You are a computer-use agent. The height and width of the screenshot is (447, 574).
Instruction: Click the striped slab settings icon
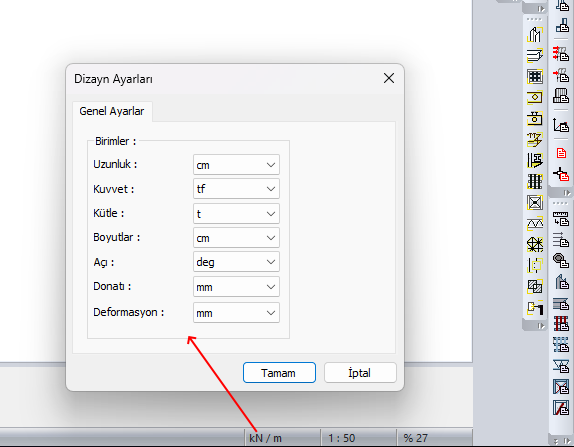click(561, 96)
